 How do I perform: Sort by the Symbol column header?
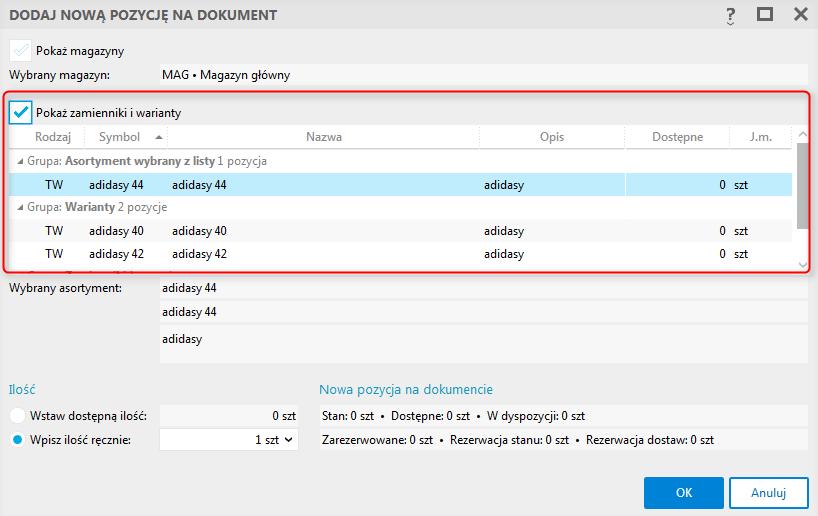coord(119,137)
